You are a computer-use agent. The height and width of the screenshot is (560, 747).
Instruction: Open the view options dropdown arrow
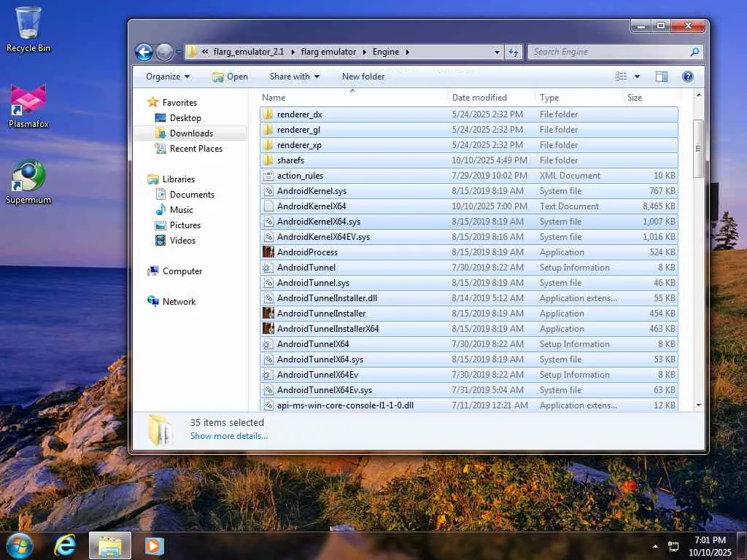tap(637, 77)
